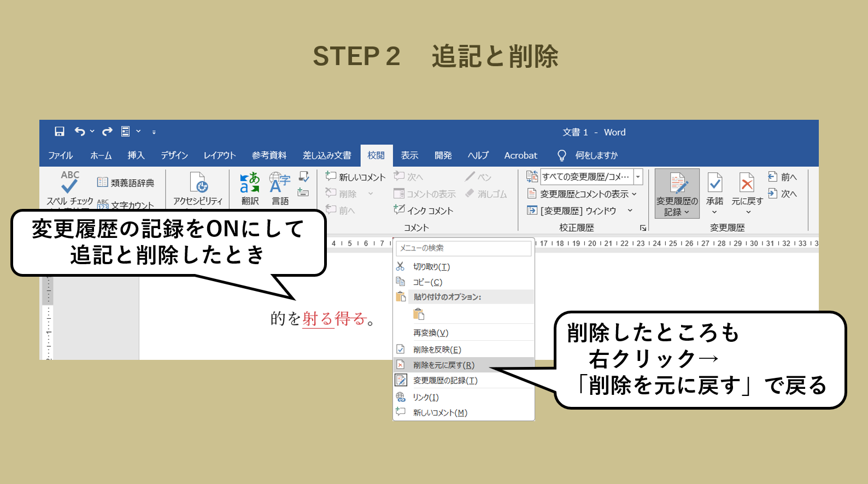
Task: Toggle 変更履歴の記録(T) in context menu
Action: (x=445, y=381)
